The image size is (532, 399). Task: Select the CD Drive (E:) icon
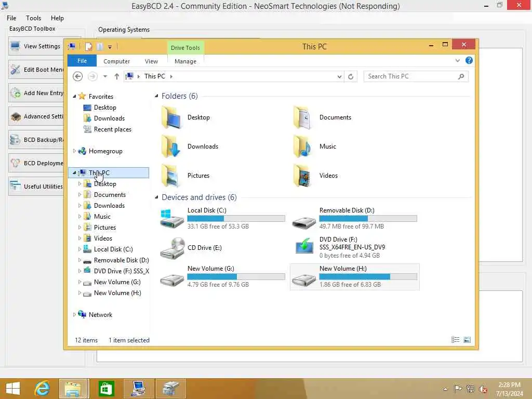(172, 248)
